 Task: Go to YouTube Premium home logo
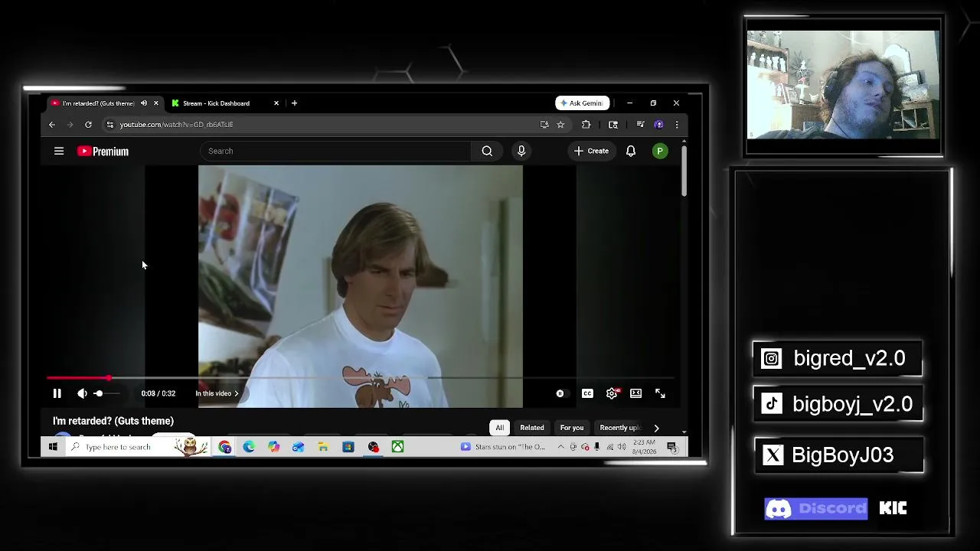pyautogui.click(x=103, y=152)
